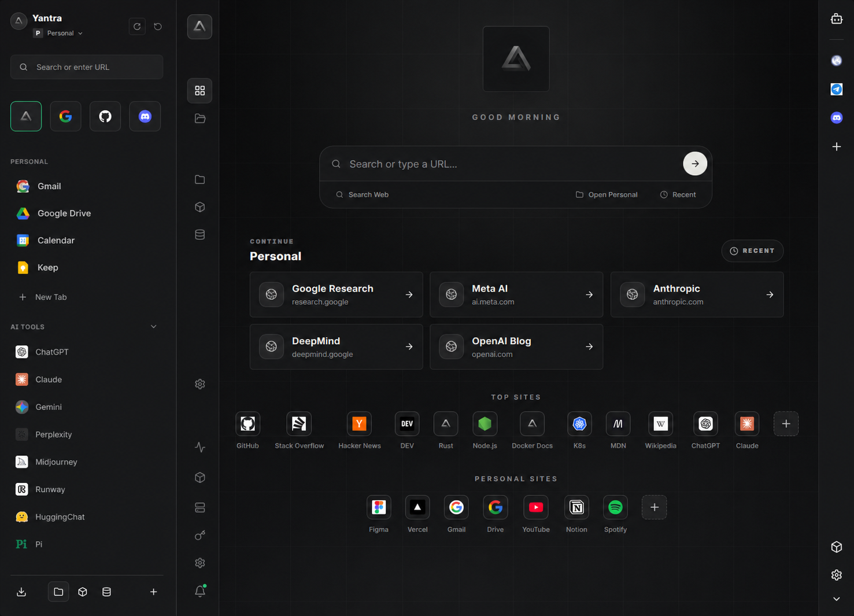Screen dimensions: 854x616
Task: Open Node.js from top sites
Action: (485, 424)
